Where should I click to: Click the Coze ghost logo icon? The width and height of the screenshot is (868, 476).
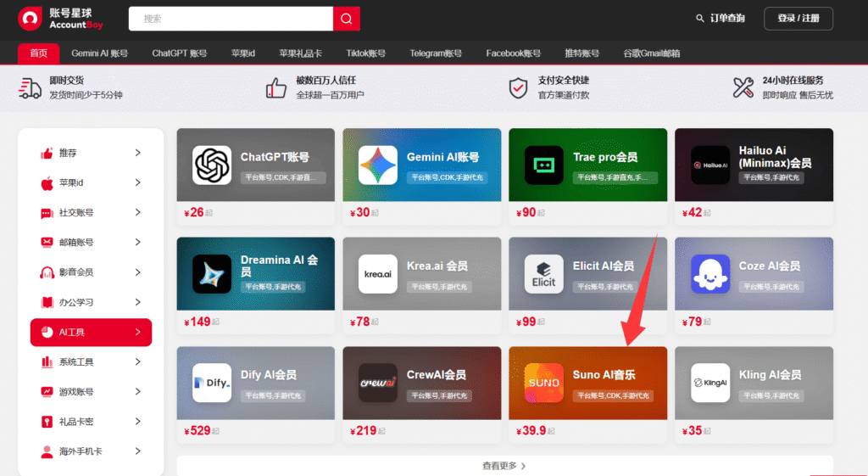(x=710, y=274)
